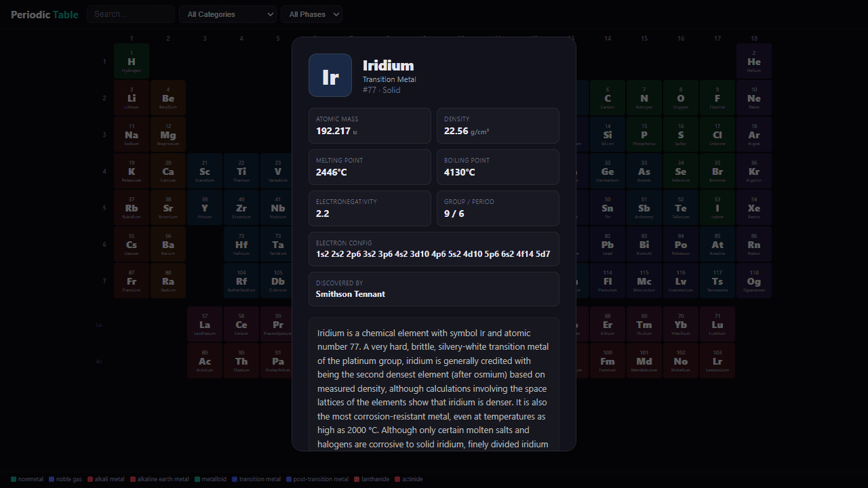Select the Xenon element tile

pyautogui.click(x=754, y=207)
